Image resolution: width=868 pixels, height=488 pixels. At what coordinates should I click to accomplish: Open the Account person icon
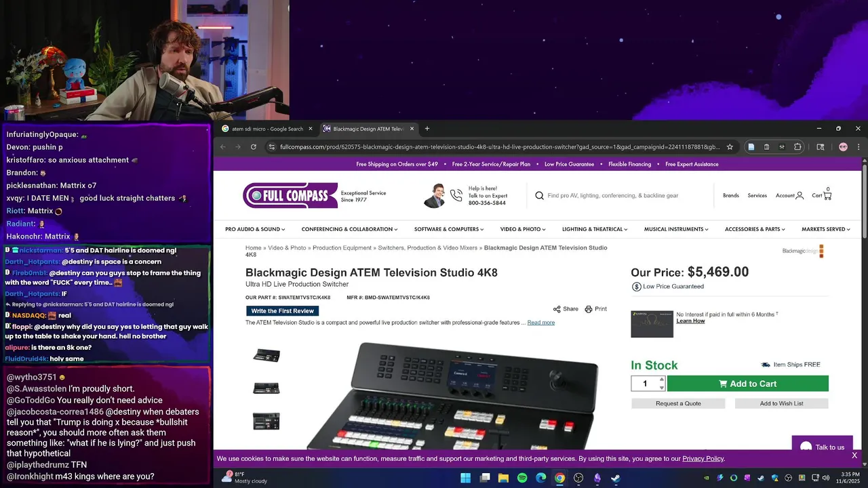[800, 195]
